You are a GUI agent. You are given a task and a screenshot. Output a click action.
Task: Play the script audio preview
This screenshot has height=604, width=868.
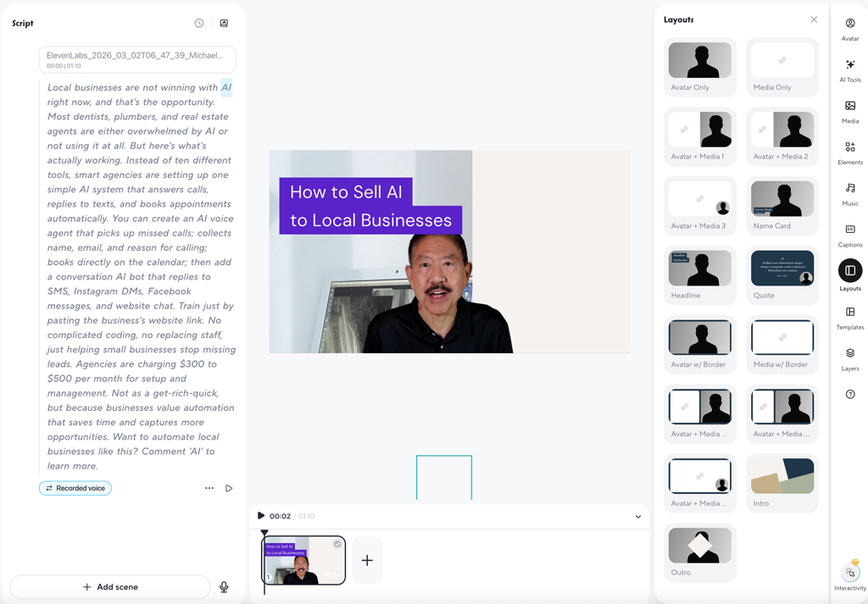point(229,488)
